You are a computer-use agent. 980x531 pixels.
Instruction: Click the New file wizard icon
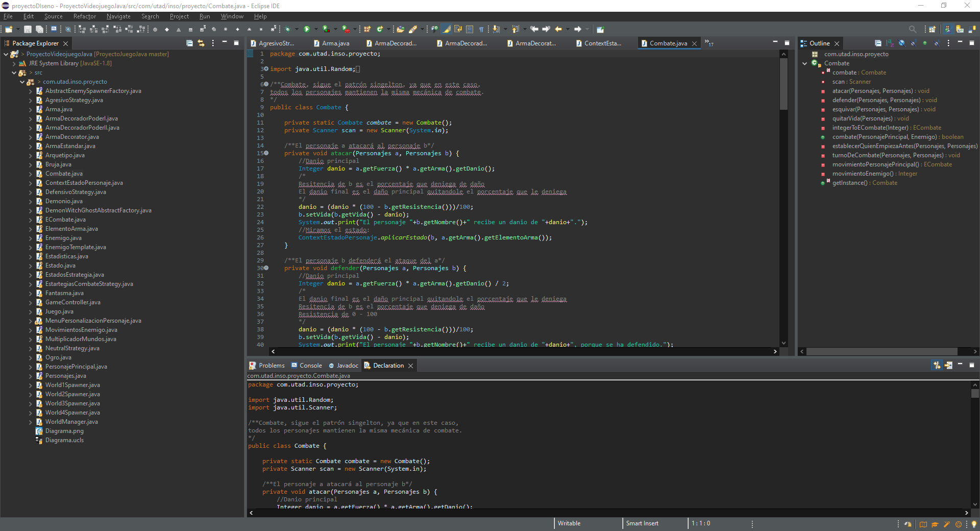(9, 29)
